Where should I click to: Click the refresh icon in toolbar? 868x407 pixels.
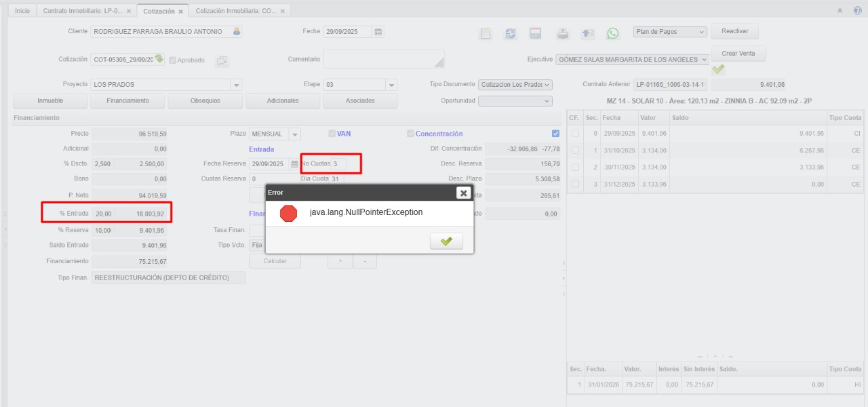click(511, 33)
